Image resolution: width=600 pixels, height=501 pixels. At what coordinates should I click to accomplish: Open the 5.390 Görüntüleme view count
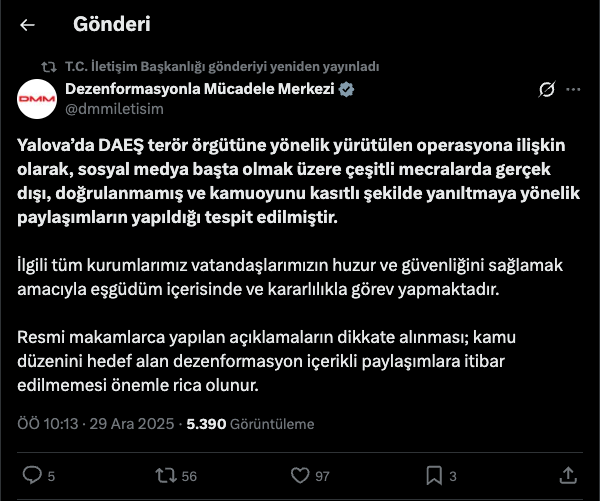[250, 424]
